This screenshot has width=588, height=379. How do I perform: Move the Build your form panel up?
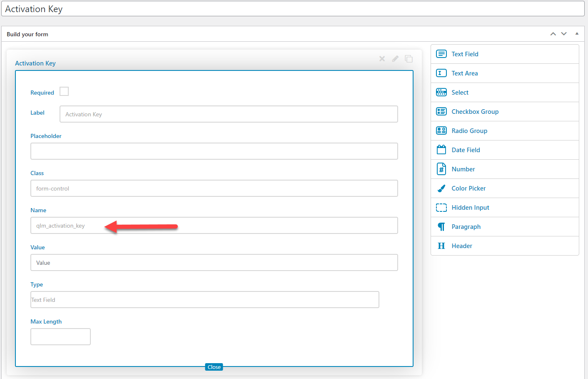[x=553, y=34]
